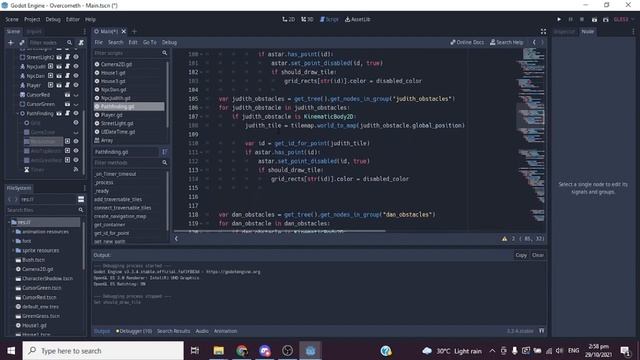Switch to the 2D workspace
The image size is (640, 360).
289,19
